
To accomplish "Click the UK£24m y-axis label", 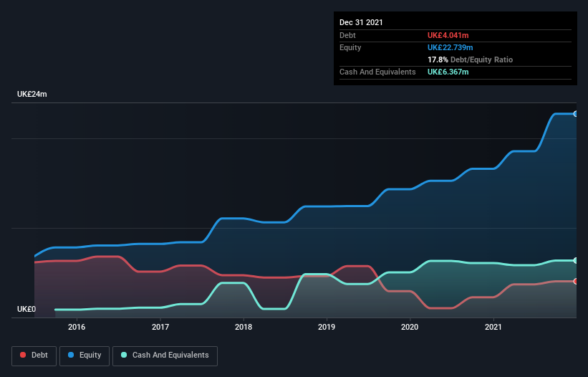I will (x=32, y=94).
